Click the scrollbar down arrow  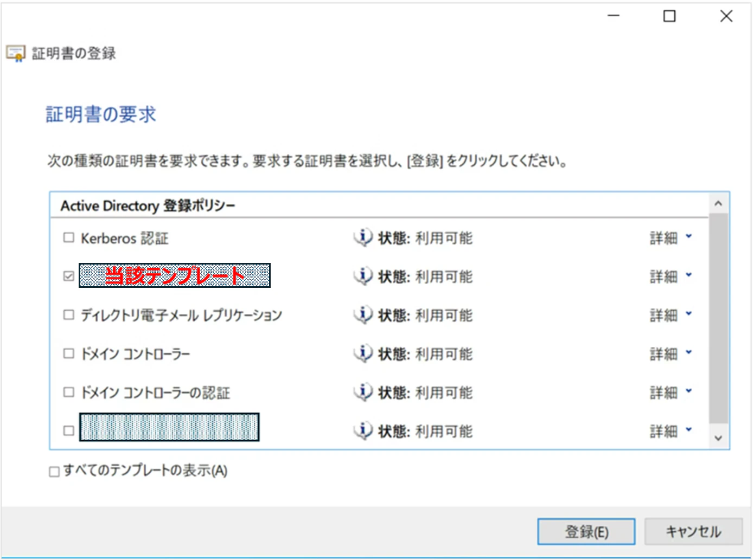(x=718, y=438)
